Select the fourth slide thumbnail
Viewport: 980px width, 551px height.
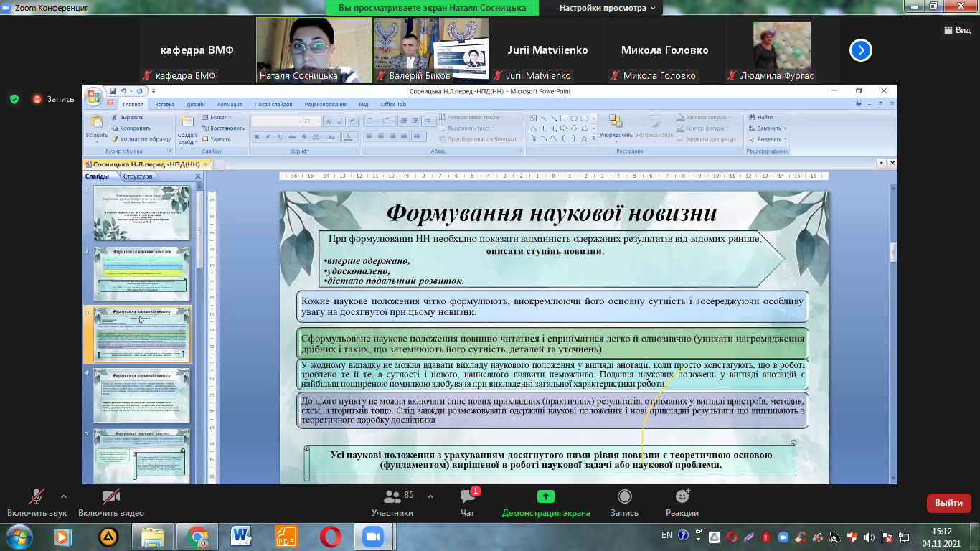coord(142,395)
